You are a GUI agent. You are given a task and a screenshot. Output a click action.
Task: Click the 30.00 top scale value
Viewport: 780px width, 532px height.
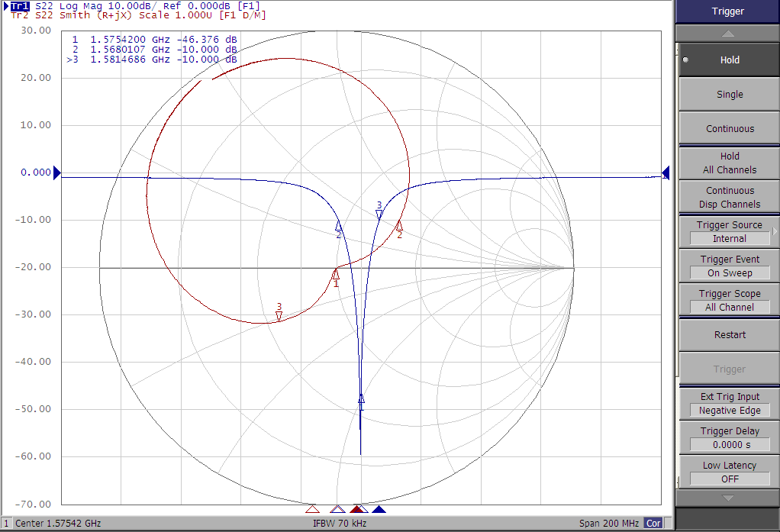36,31
